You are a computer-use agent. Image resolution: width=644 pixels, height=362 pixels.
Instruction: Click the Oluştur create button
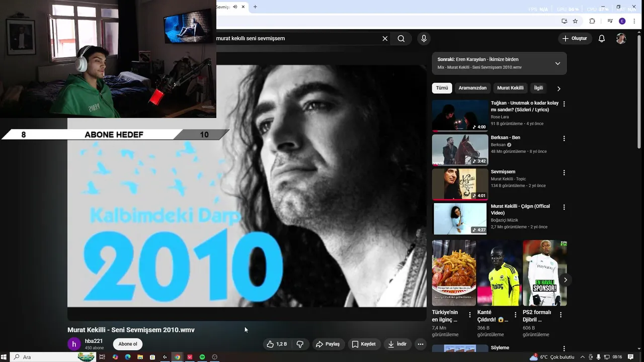click(x=575, y=38)
